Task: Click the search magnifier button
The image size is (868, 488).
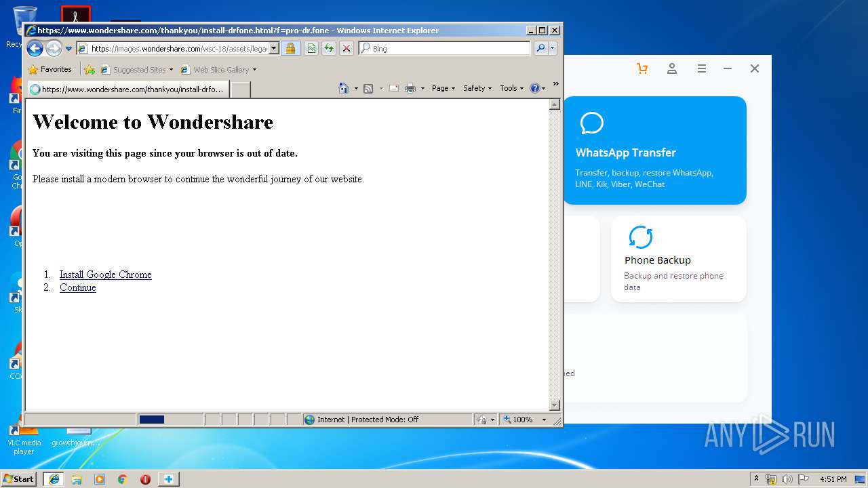Action: 540,48
